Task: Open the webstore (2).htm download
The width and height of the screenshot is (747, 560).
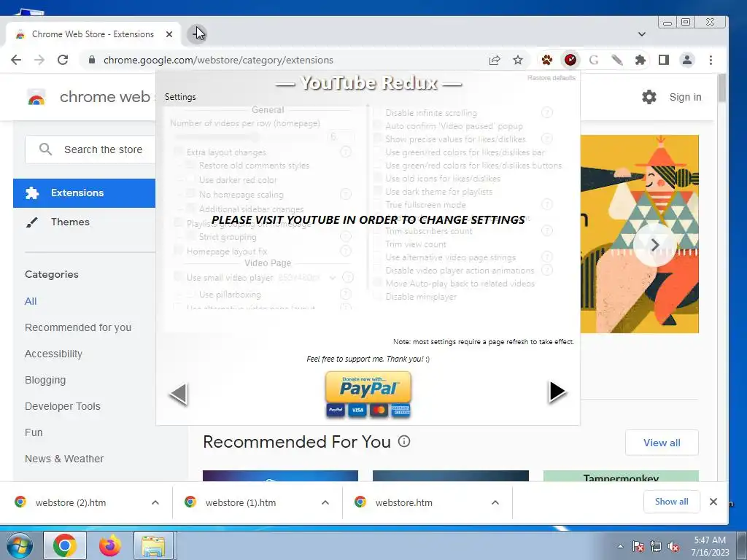Action: pyautogui.click(x=71, y=502)
